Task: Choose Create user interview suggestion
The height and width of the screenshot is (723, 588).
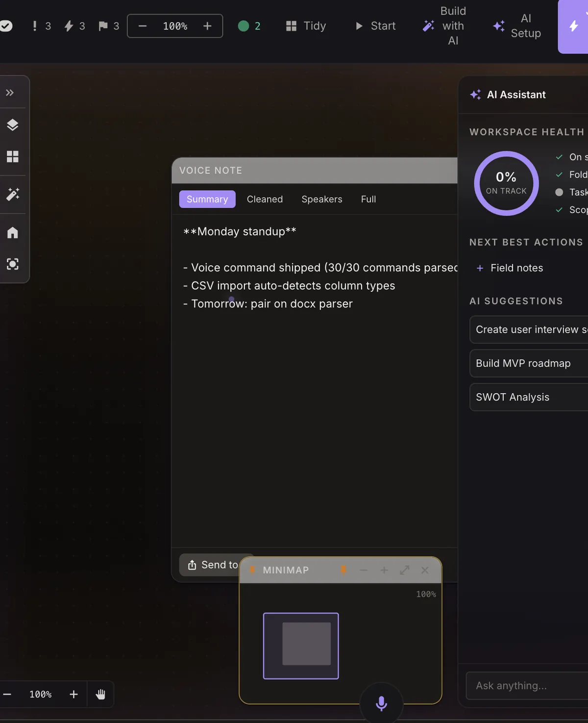Action: (x=529, y=329)
